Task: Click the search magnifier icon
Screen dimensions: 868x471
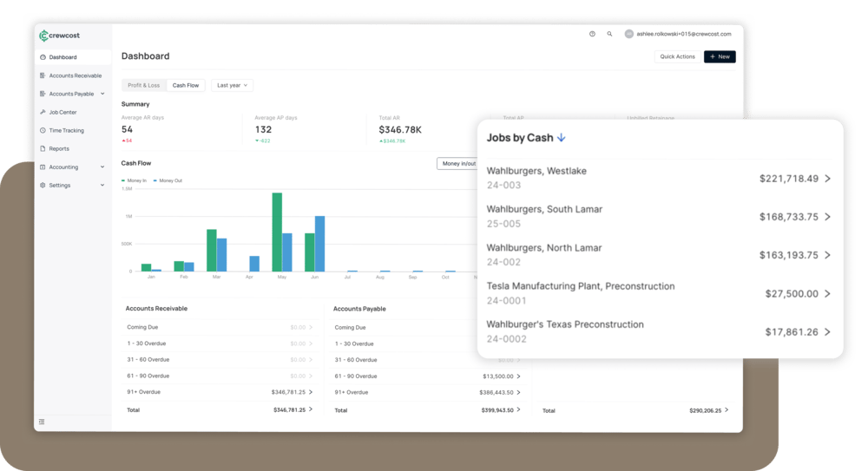Action: [609, 34]
